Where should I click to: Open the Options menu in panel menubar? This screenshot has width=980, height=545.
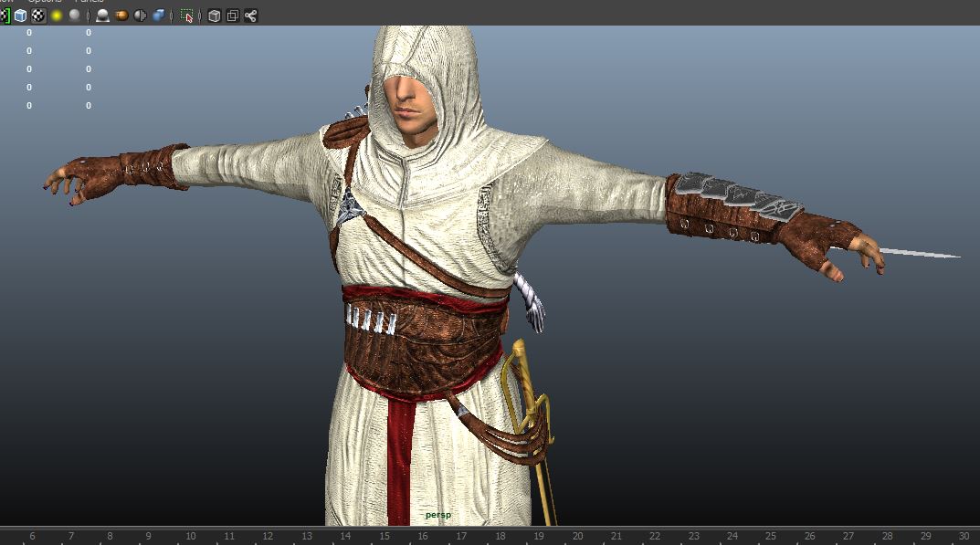[x=43, y=2]
